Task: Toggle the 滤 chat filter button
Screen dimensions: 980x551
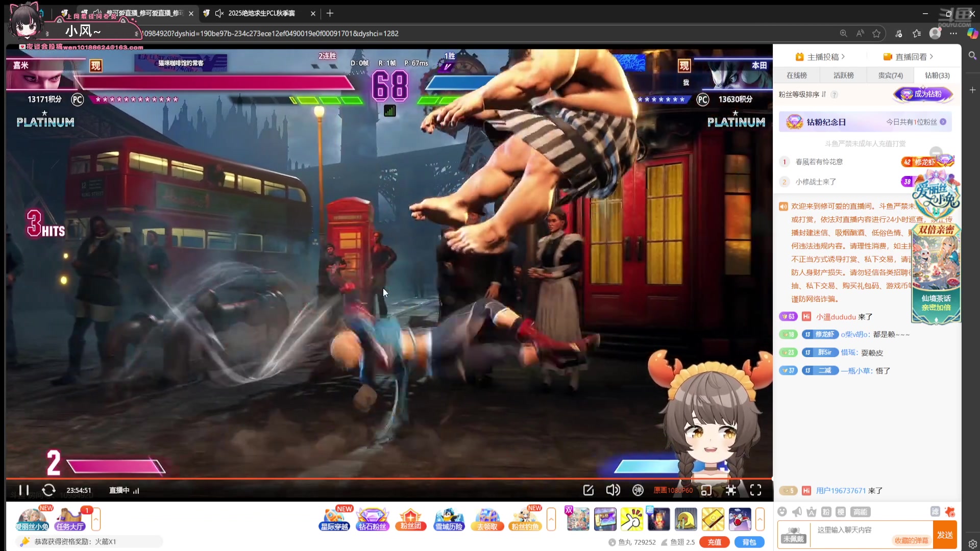Action: coord(935,511)
